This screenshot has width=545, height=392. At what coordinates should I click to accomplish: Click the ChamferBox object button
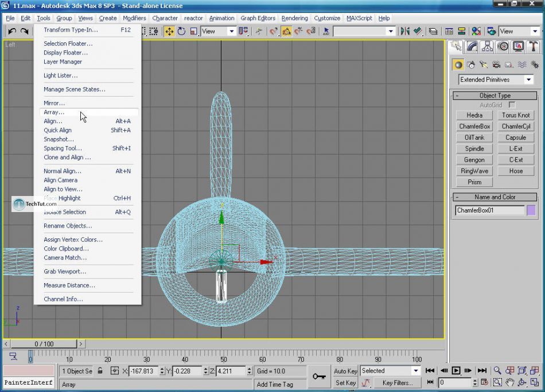click(x=474, y=127)
